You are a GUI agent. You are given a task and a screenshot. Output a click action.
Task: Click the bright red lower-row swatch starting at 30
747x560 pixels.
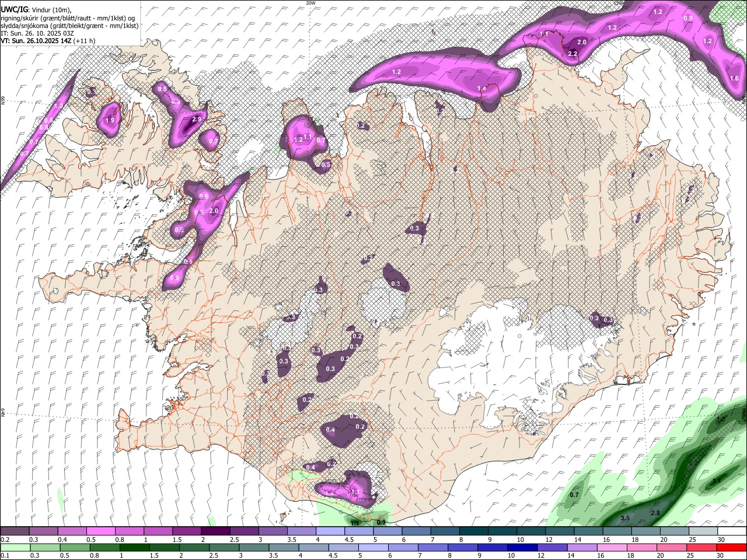(x=732, y=547)
